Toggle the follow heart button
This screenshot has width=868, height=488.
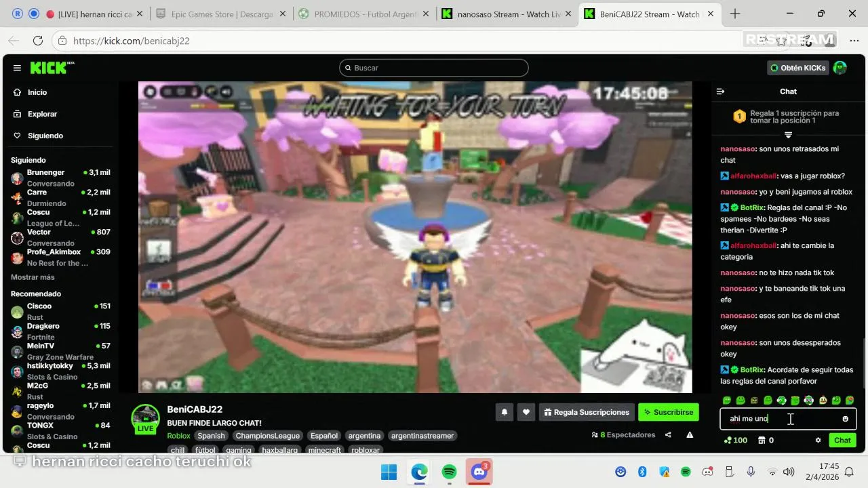point(526,412)
